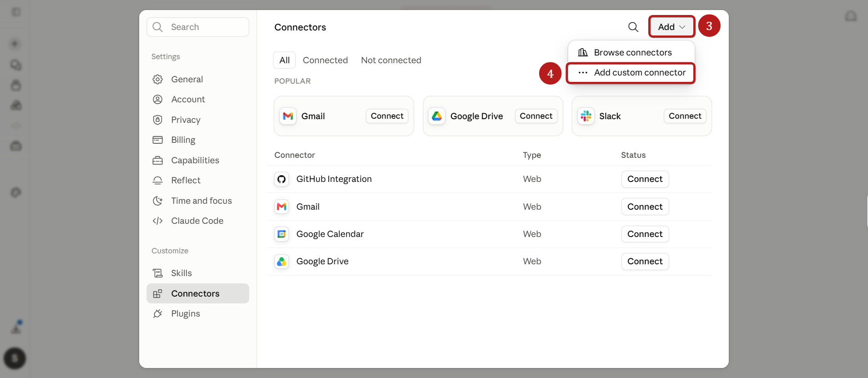Connect Google Calendar in the table
This screenshot has width=868, height=378.
point(645,234)
